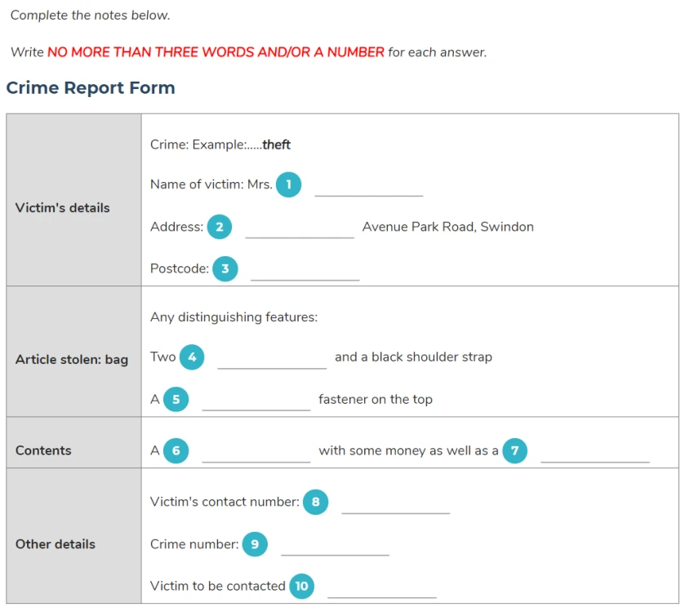Screen dimensions: 694x616
Task: Click the number 2 address badge
Action: pyautogui.click(x=220, y=227)
